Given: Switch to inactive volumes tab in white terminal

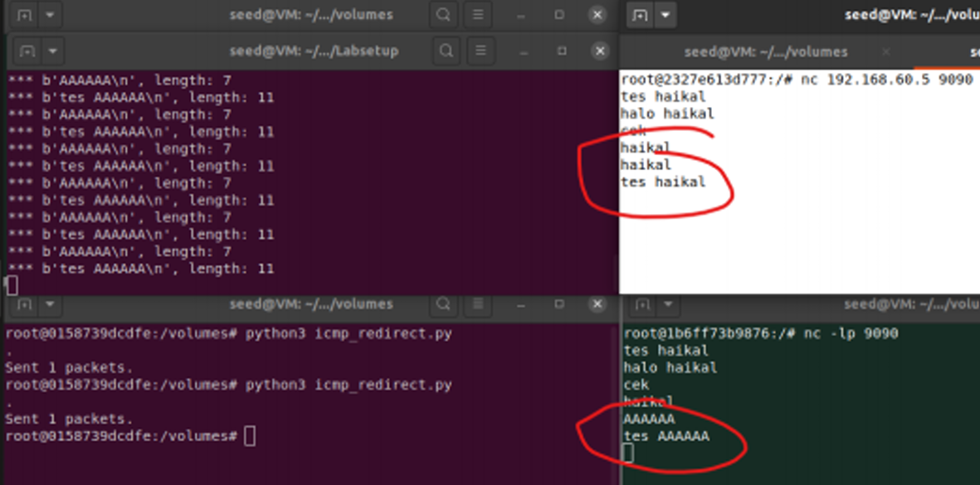Looking at the screenshot, I should click(765, 52).
